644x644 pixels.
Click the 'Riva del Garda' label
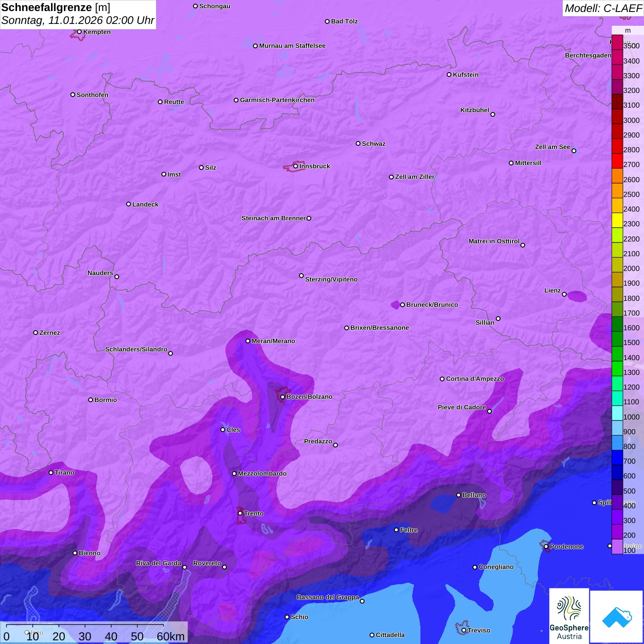(159, 563)
